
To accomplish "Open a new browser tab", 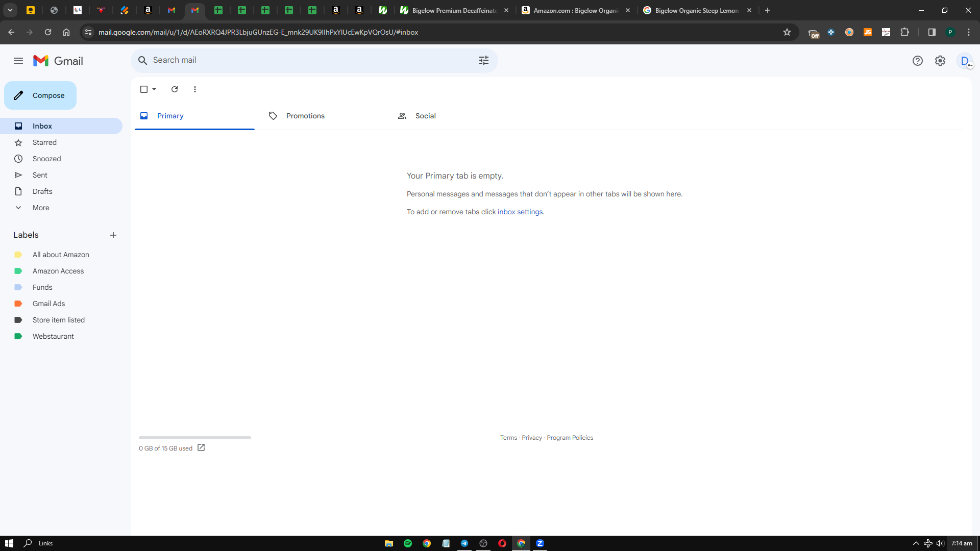I will point(768,10).
